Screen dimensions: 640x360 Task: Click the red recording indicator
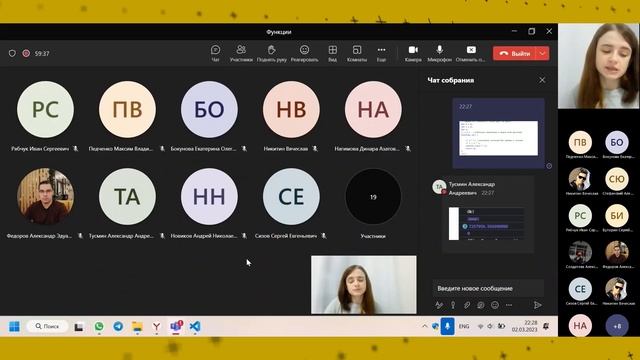(26, 53)
